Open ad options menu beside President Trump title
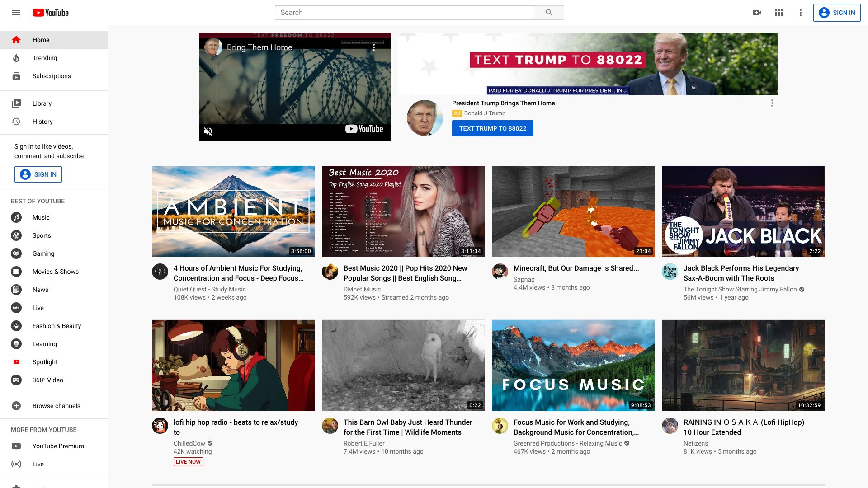The image size is (868, 488). (772, 103)
